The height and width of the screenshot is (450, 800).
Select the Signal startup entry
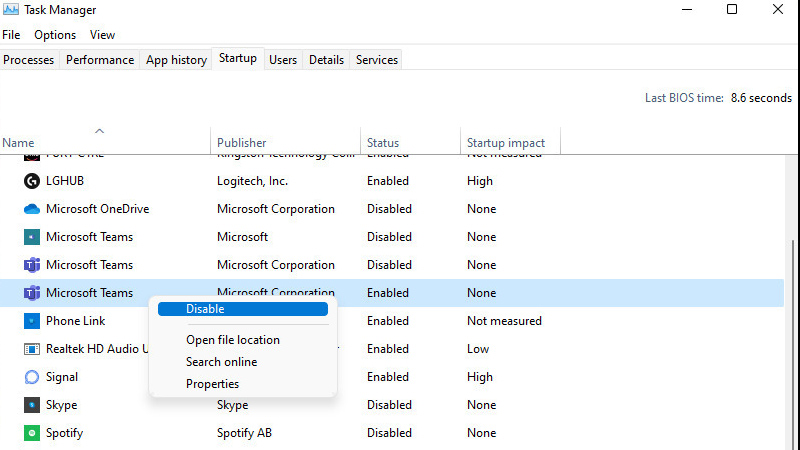pos(62,378)
